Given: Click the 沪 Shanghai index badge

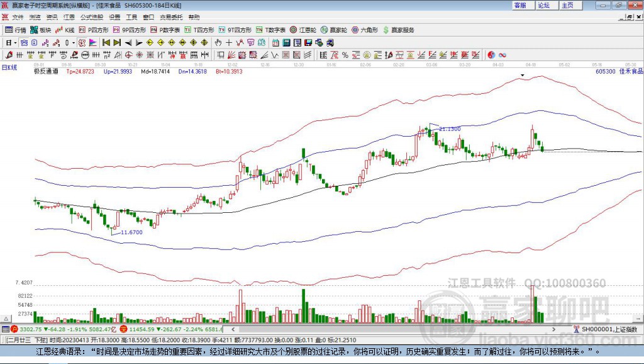Looking at the screenshot, I should point(14,329).
